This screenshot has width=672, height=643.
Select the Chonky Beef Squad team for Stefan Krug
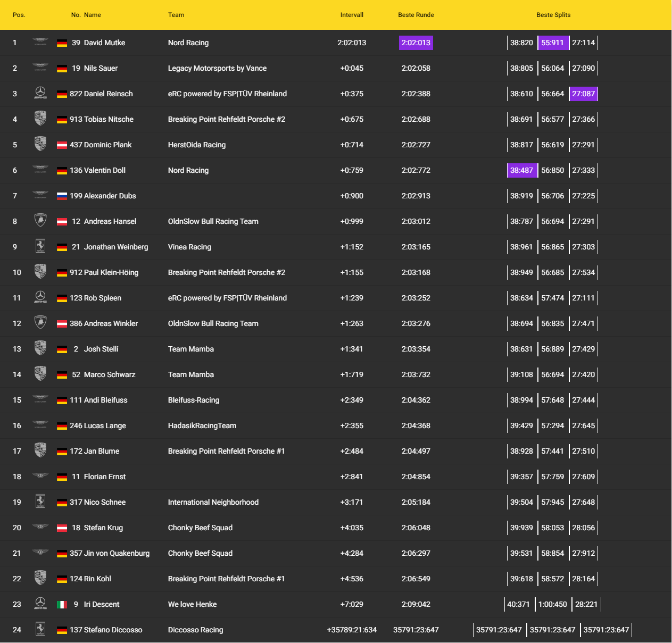(x=200, y=528)
